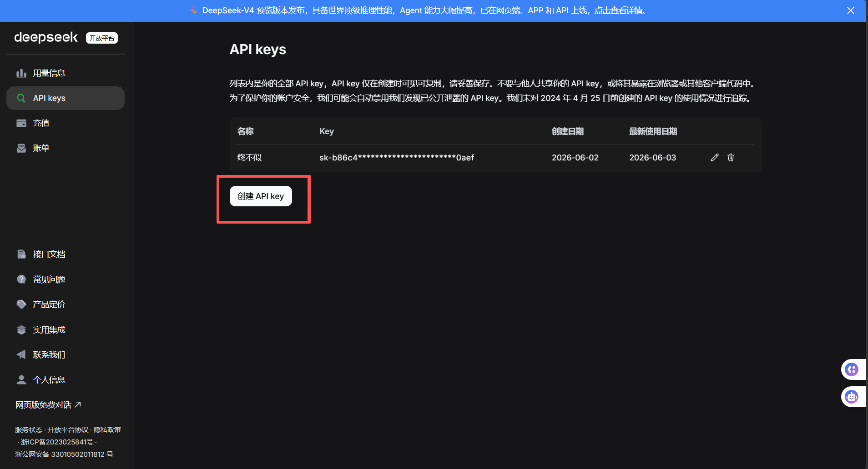Viewport: 868px width, 469px height.
Task: Open 服务状态 footer link
Action: (x=29, y=429)
